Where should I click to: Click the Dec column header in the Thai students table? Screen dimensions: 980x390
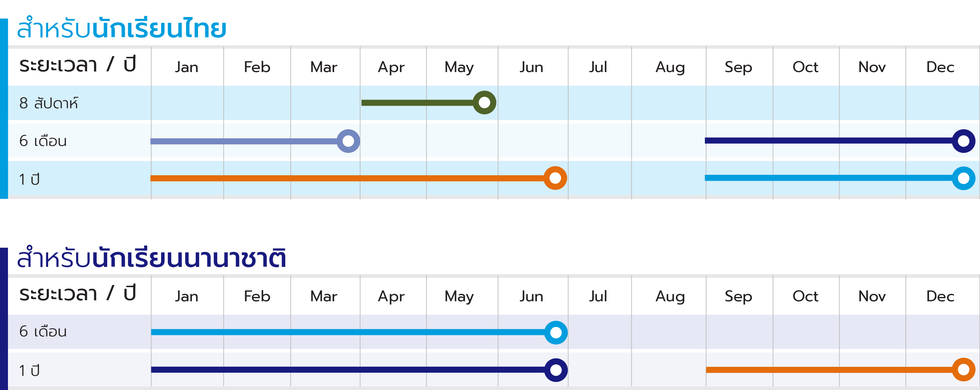click(x=940, y=67)
